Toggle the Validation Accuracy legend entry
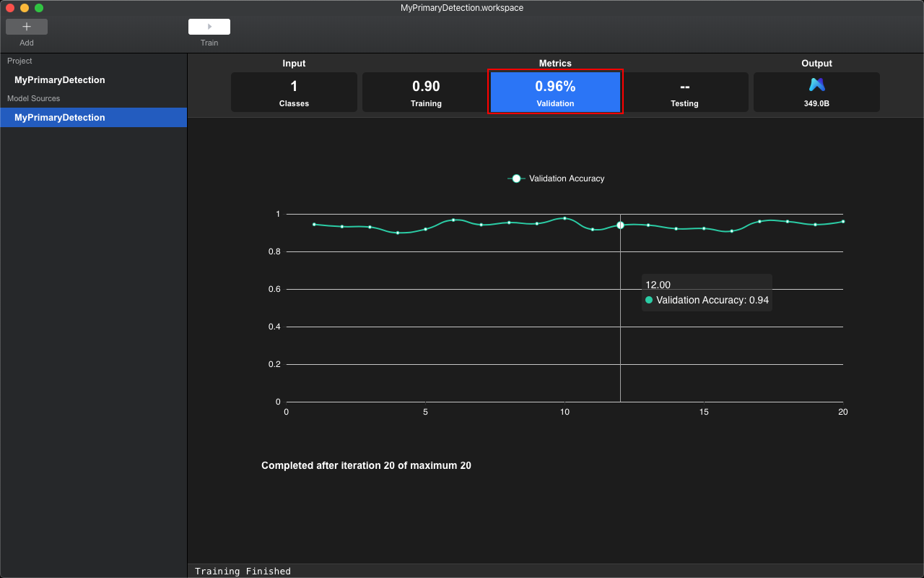 coord(556,178)
